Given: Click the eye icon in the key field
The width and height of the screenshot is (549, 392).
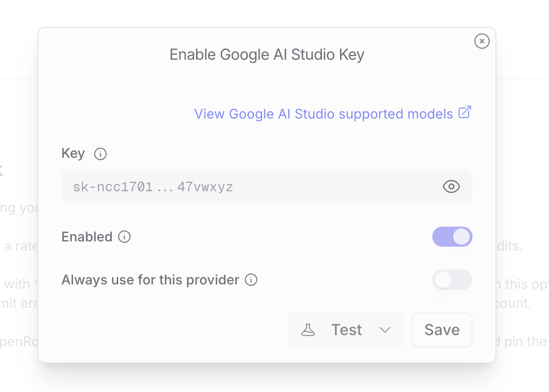Looking at the screenshot, I should [451, 186].
